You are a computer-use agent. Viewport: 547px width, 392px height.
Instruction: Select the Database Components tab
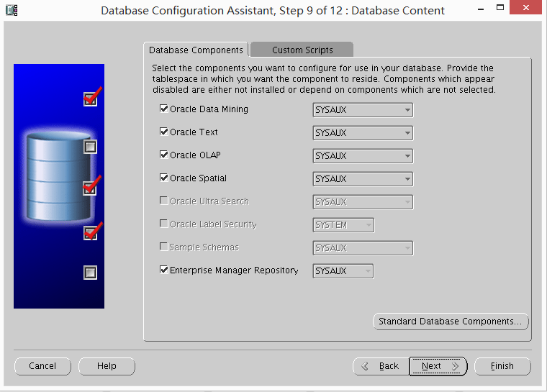pyautogui.click(x=196, y=50)
